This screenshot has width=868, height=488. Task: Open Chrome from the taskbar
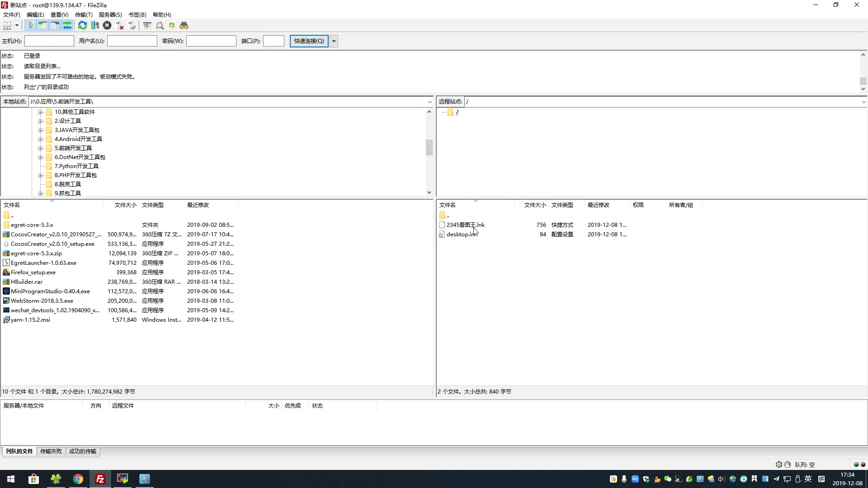[78, 479]
